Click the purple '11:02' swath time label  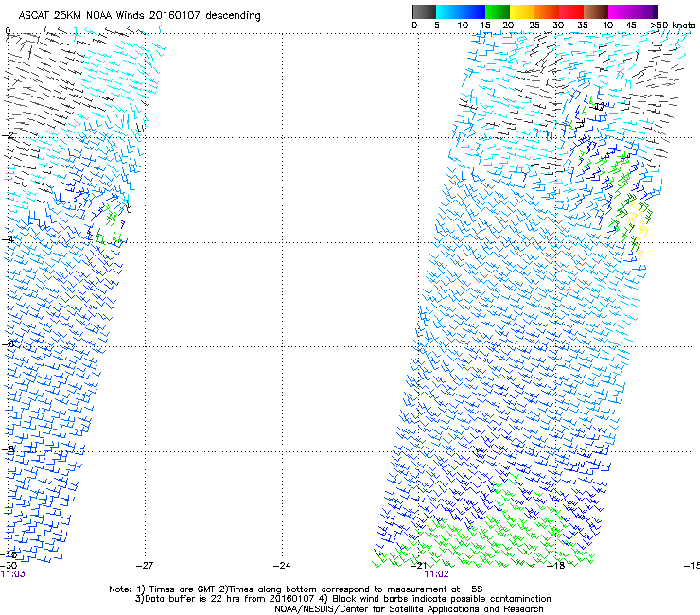point(437,574)
